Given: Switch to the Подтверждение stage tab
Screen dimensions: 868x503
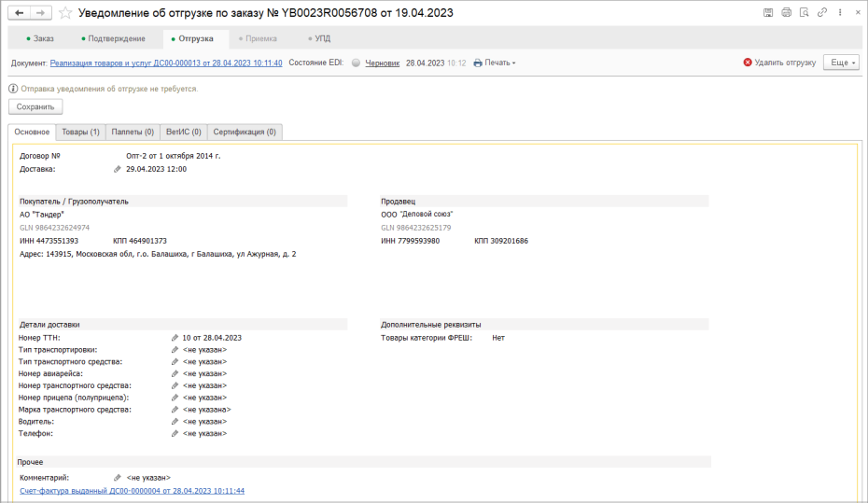Looking at the screenshot, I should coord(114,39).
